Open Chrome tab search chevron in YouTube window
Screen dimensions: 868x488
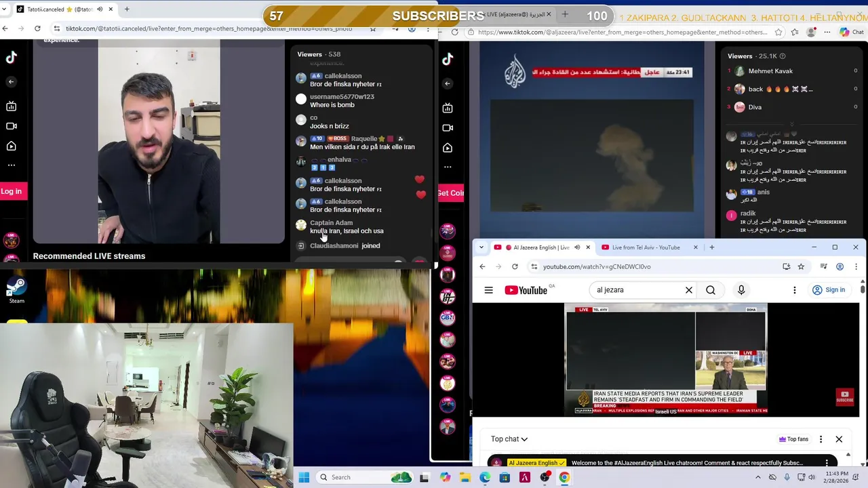(481, 247)
